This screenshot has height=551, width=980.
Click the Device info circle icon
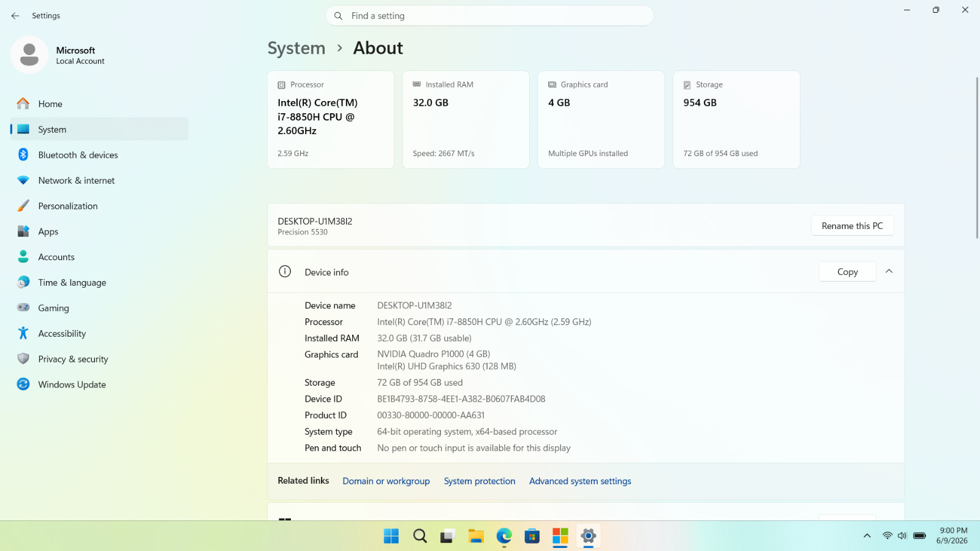click(285, 272)
